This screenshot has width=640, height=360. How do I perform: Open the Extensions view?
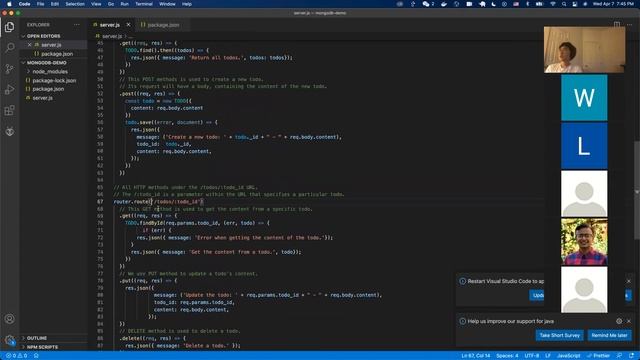point(9,110)
